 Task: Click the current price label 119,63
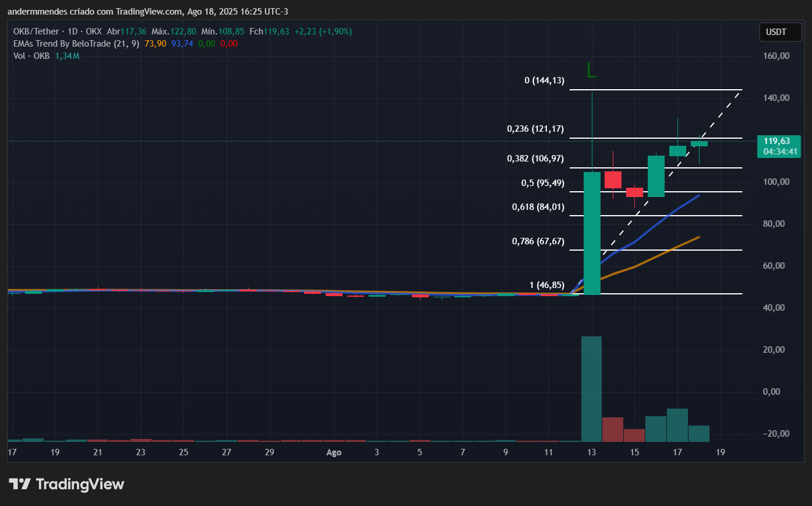click(x=778, y=141)
